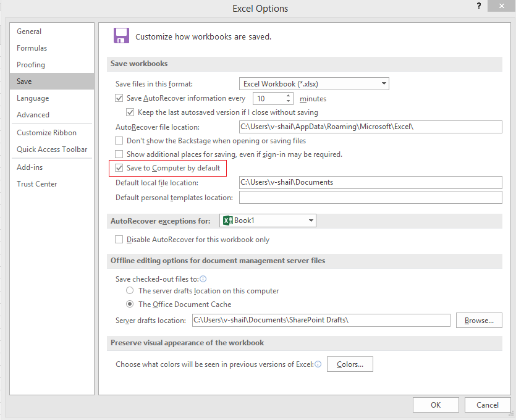Enable Don't show the Backstage checkbox
This screenshot has width=516, height=420.
pyautogui.click(x=119, y=140)
